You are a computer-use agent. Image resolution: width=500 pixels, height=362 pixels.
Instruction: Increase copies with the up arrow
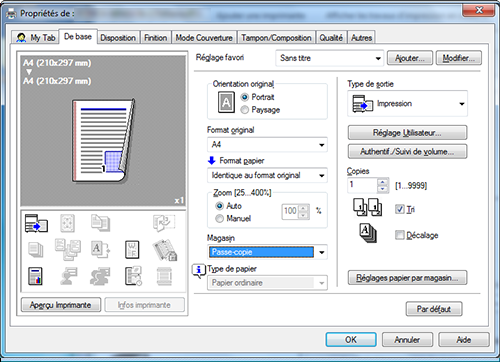383,182
